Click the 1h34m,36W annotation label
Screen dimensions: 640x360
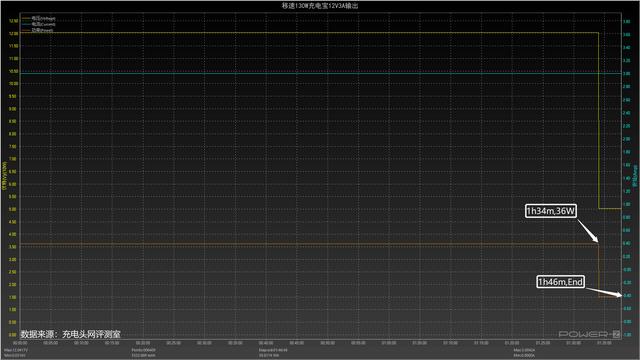click(551, 211)
